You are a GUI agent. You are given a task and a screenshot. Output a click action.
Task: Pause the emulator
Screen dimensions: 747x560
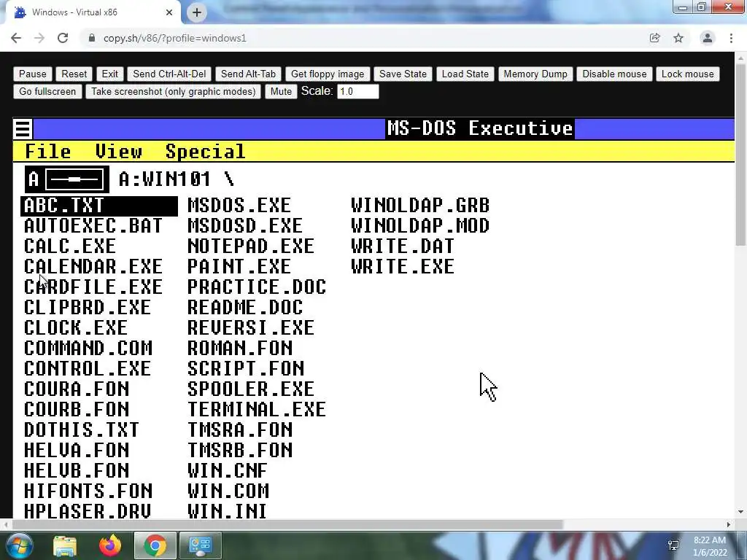coord(32,74)
